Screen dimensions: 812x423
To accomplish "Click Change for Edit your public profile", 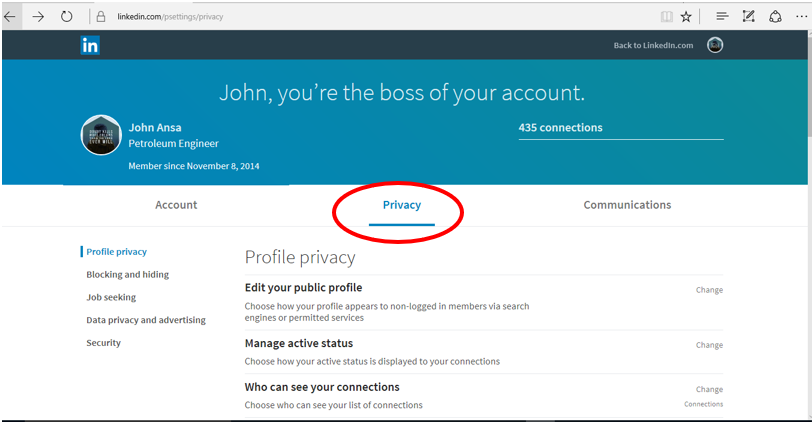I will [709, 290].
